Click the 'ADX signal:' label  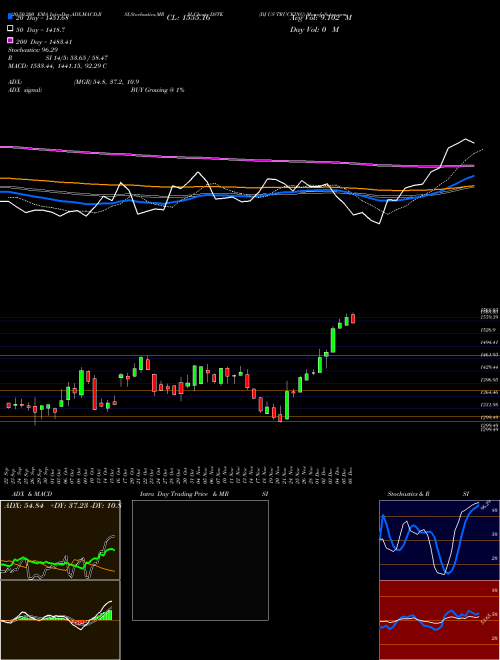point(25,90)
